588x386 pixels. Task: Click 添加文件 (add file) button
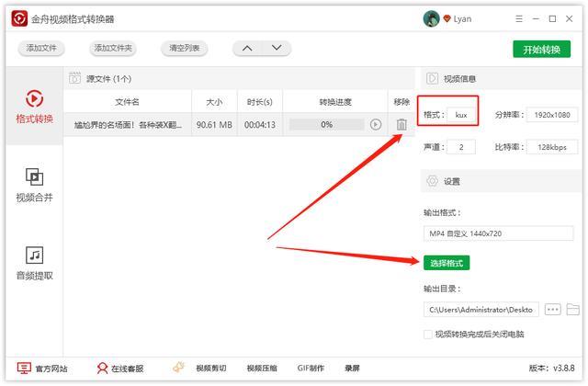[41, 49]
